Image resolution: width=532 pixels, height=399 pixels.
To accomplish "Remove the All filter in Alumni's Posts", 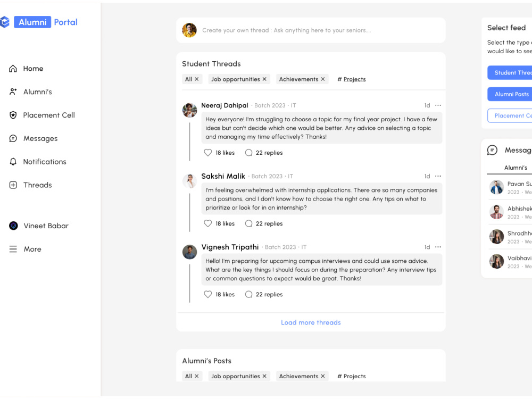I will [197, 376].
